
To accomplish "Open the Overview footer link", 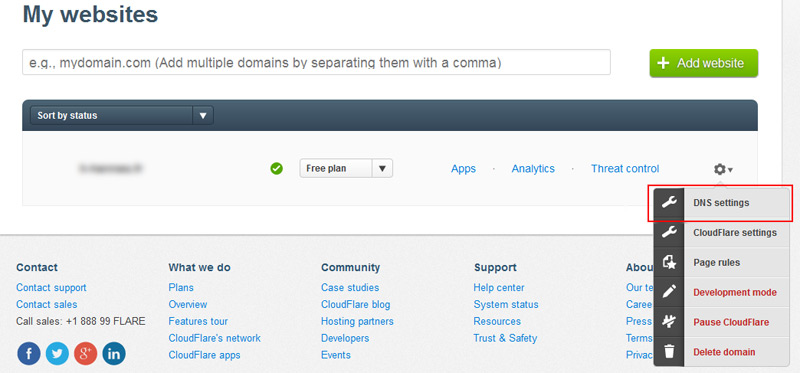I will [x=188, y=304].
